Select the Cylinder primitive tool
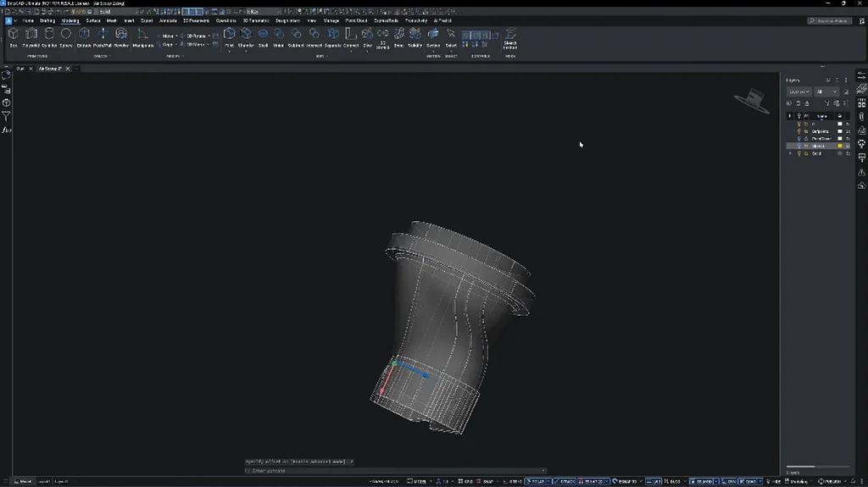This screenshot has width=868, height=487. [x=48, y=37]
